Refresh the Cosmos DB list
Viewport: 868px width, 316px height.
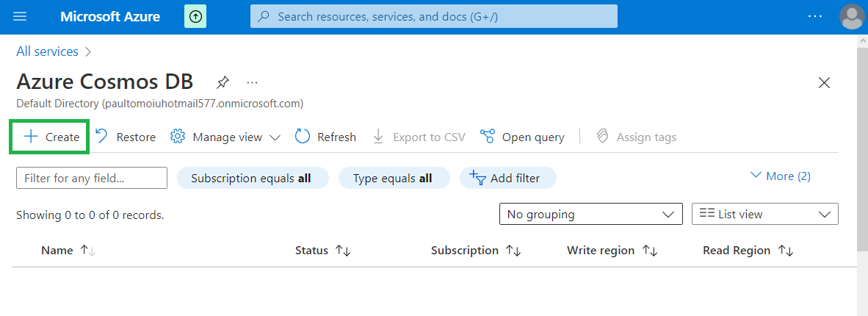[325, 137]
